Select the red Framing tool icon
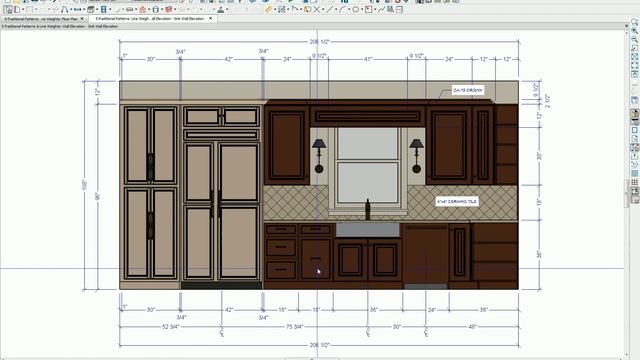Image resolution: width=640 pixels, height=360 pixels. pyautogui.click(x=169, y=9)
